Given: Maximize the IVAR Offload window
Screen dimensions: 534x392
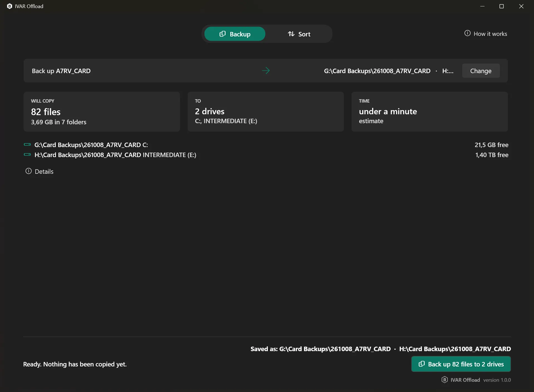Looking at the screenshot, I should tap(502, 6).
